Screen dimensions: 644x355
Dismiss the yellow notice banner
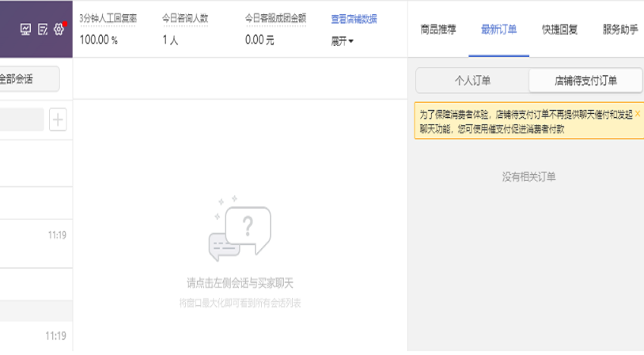click(638, 114)
